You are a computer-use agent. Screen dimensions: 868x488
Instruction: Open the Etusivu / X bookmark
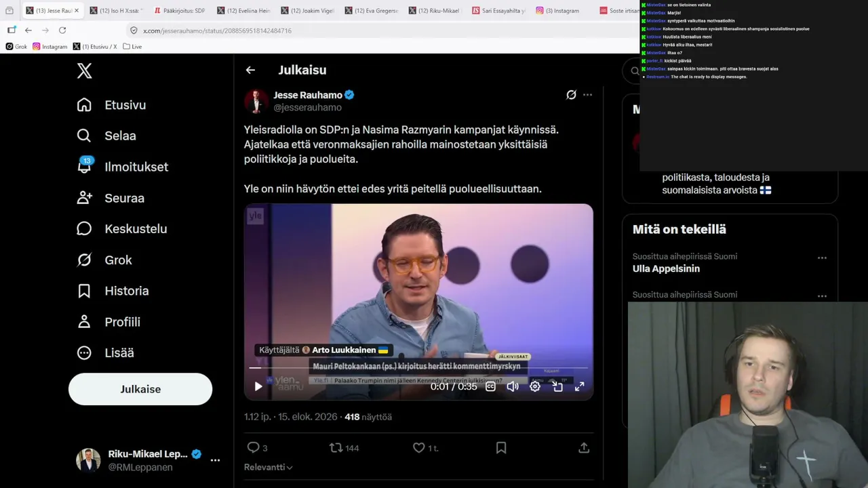[x=95, y=47]
